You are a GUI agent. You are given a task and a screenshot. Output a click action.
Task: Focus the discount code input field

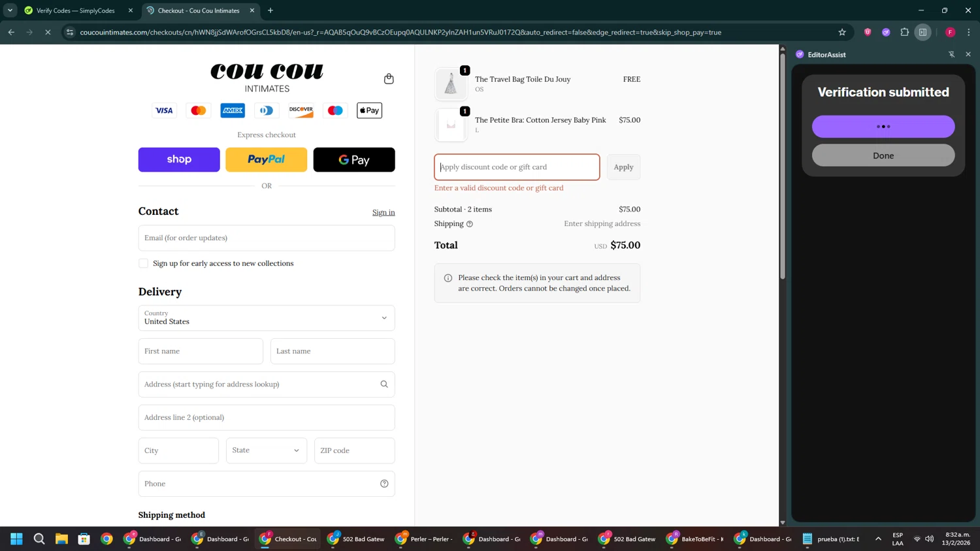click(517, 167)
